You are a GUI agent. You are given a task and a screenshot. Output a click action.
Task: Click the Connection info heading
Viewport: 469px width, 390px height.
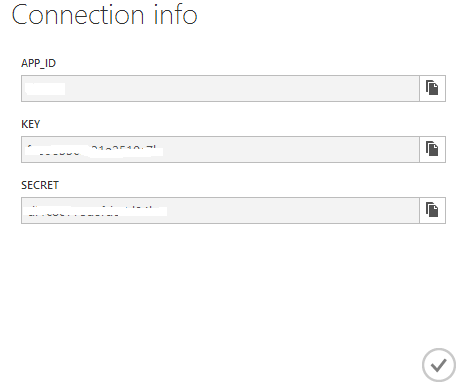(x=105, y=15)
